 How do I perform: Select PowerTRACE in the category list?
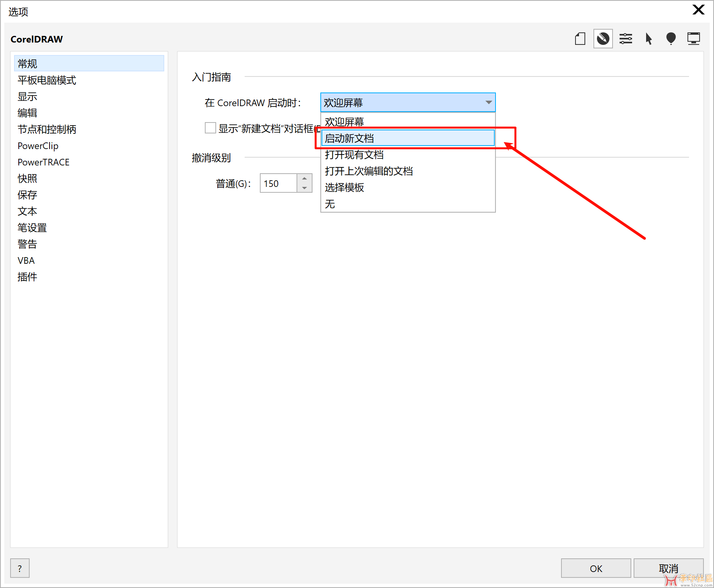[x=89, y=162]
